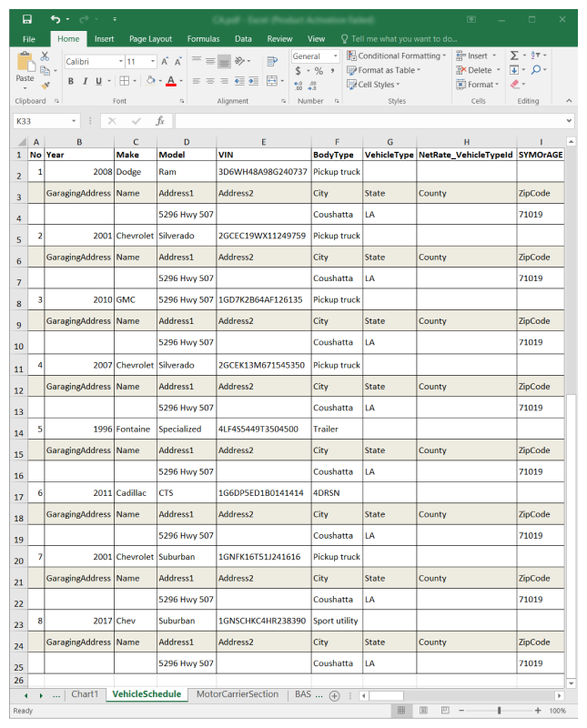Click the vertical scrollbar down arrow
587x728 pixels.
572,683
